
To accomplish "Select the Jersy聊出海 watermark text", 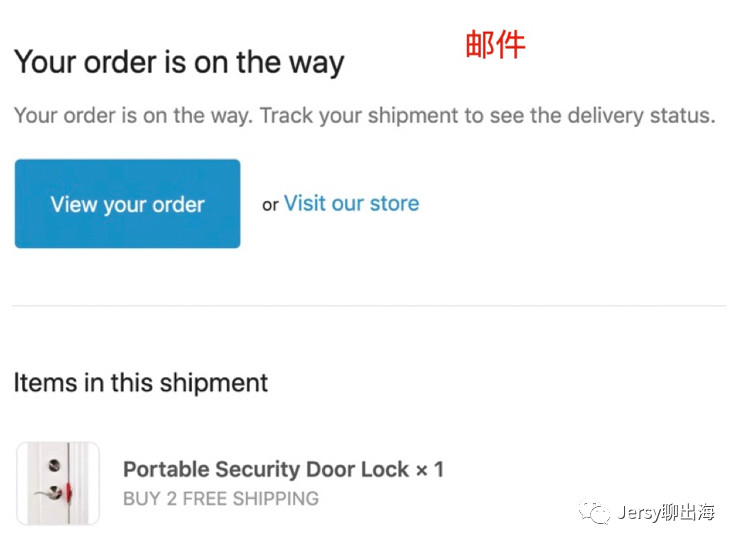I will click(x=667, y=513).
